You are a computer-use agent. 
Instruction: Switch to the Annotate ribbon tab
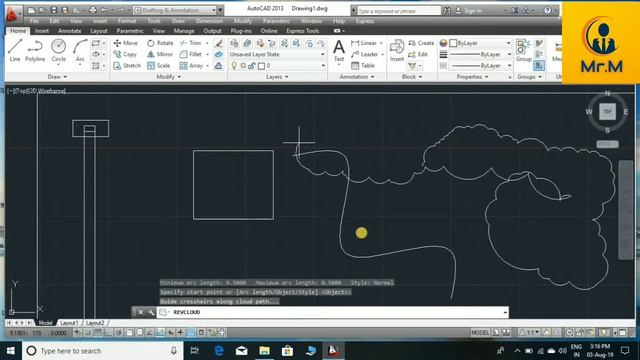coord(69,31)
